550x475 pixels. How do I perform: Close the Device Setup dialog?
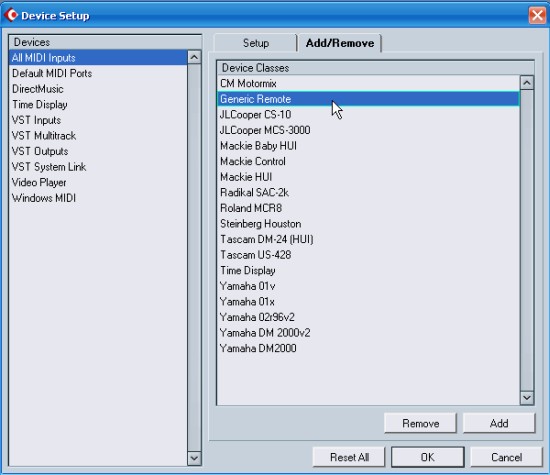(x=537, y=15)
